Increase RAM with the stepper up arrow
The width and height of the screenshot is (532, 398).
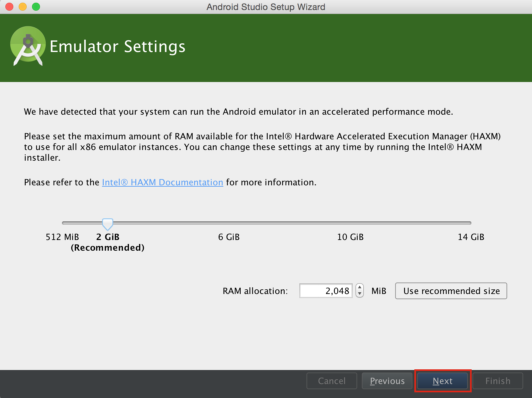(x=360, y=287)
